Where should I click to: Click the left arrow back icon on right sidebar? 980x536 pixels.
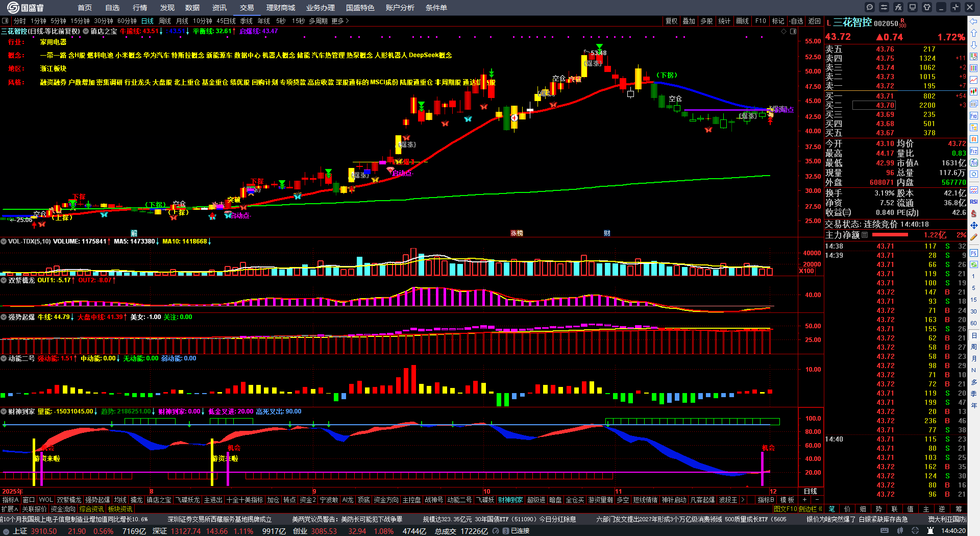(974, 21)
